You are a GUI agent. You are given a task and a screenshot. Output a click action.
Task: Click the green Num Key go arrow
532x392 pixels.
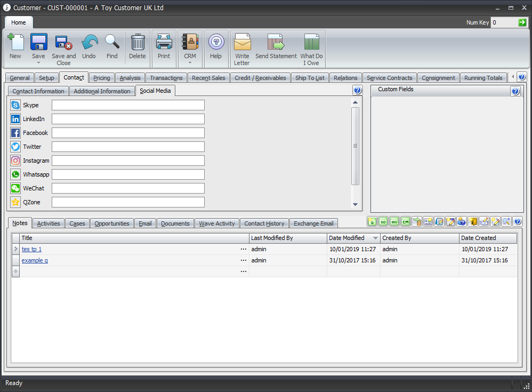522,22
